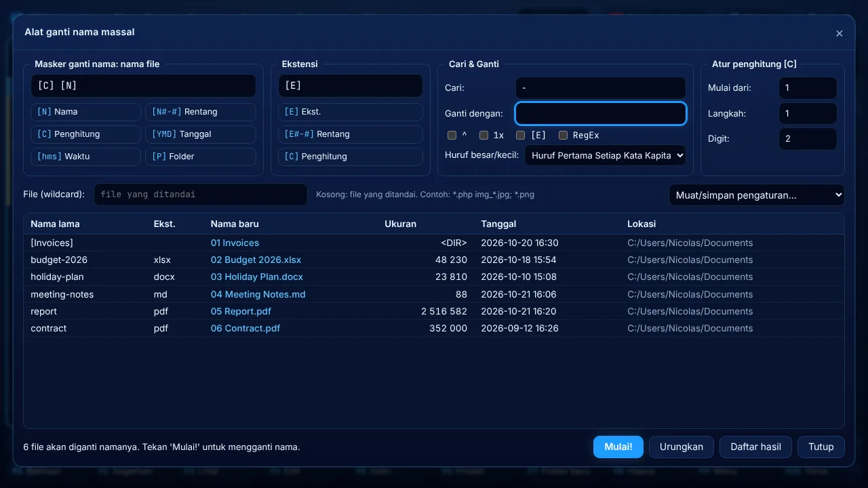Image resolution: width=868 pixels, height=488 pixels.
Task: Click the Tutup button
Action: click(x=821, y=447)
